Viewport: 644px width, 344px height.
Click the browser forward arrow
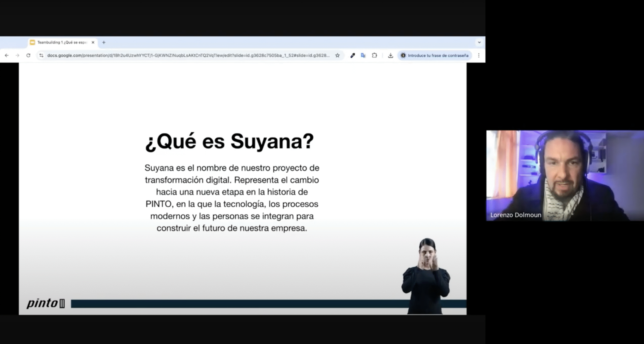point(17,55)
